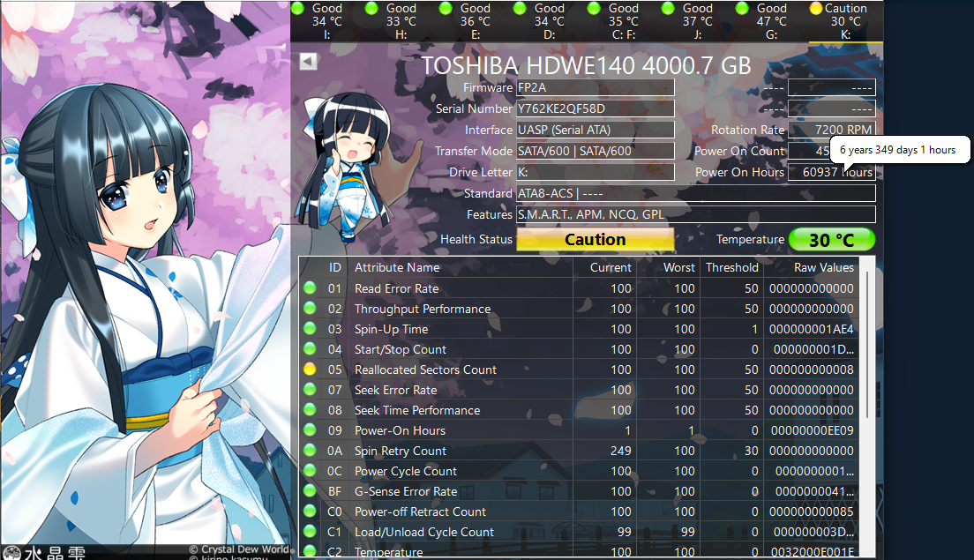Click the yellow Caution health status button
974x560 pixels.
point(596,240)
